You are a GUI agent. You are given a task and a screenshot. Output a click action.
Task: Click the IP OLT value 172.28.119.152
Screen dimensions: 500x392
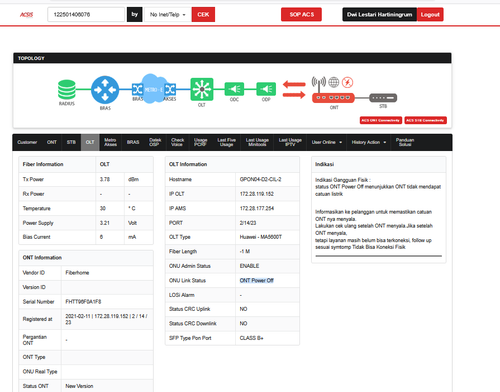pos(257,194)
